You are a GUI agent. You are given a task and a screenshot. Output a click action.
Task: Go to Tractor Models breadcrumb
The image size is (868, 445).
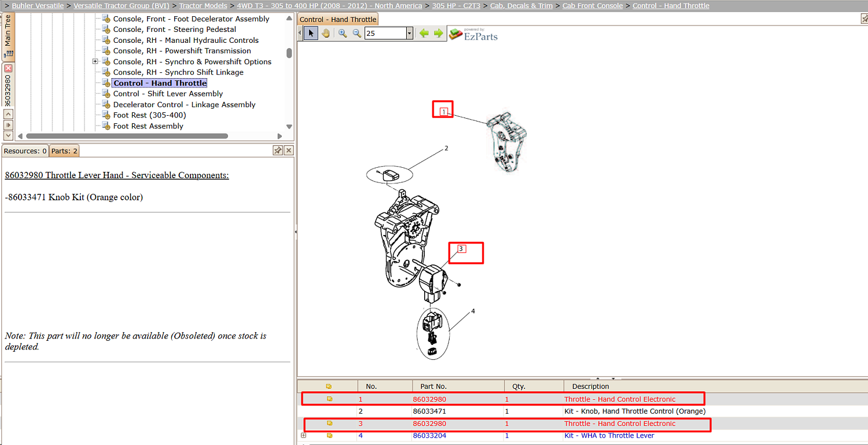point(203,6)
